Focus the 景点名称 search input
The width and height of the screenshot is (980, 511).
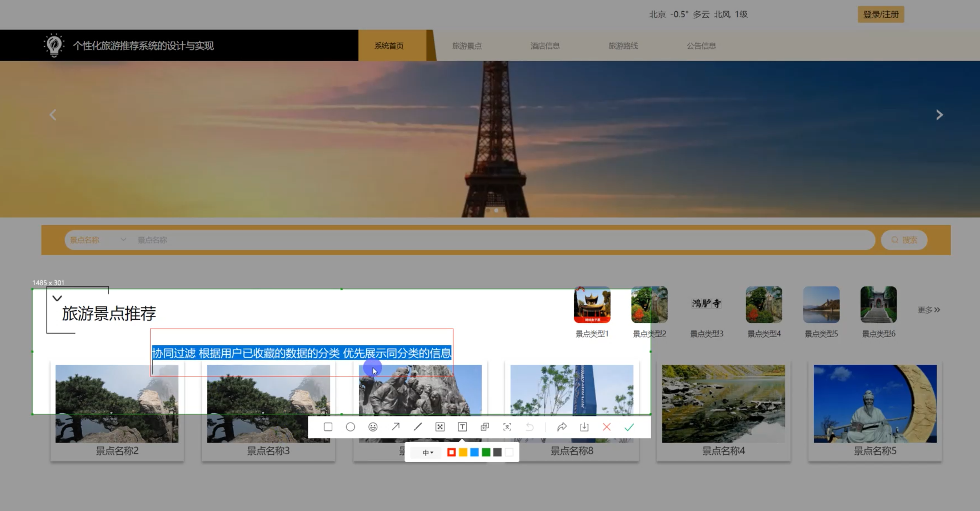tap(503, 240)
